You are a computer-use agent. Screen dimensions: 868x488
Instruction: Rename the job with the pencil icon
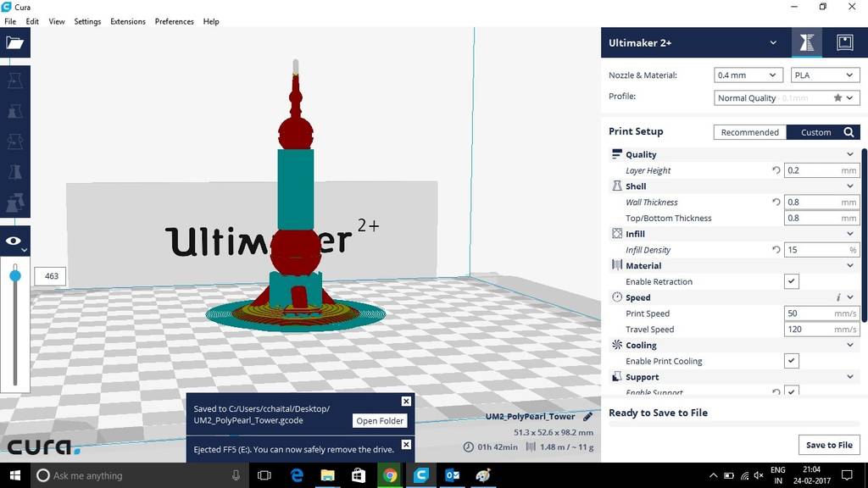coord(588,416)
